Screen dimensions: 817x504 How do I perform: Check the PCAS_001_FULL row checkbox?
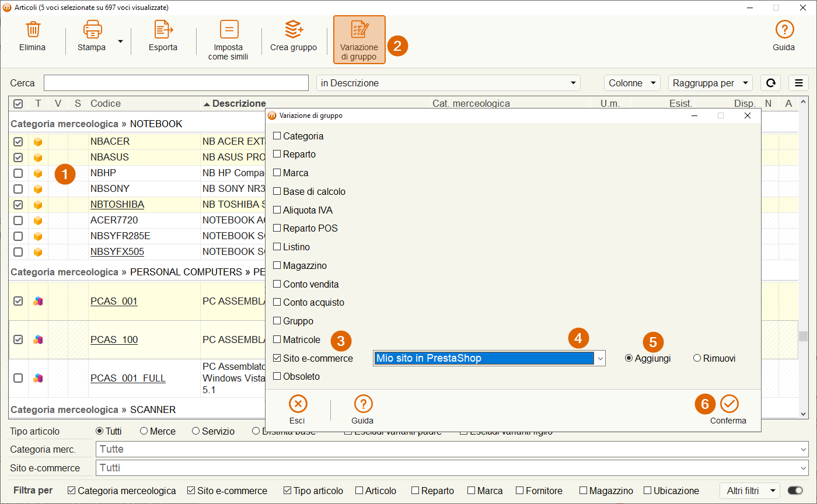[x=18, y=378]
